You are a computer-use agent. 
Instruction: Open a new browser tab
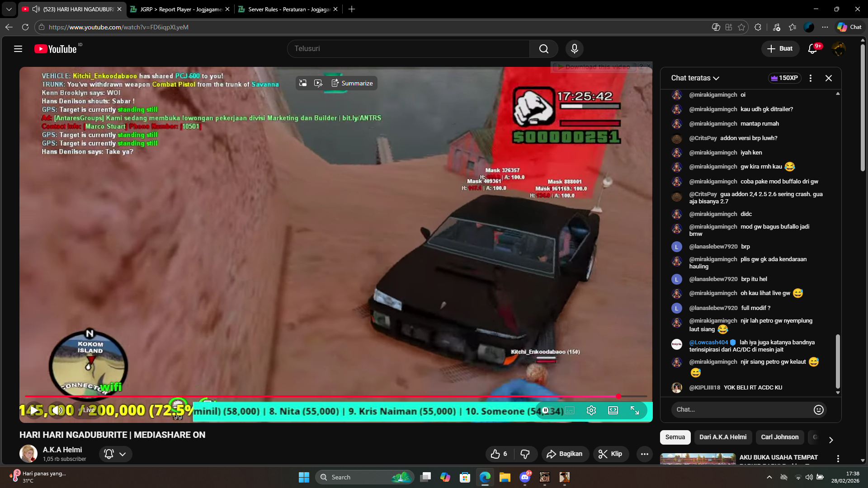(x=352, y=9)
